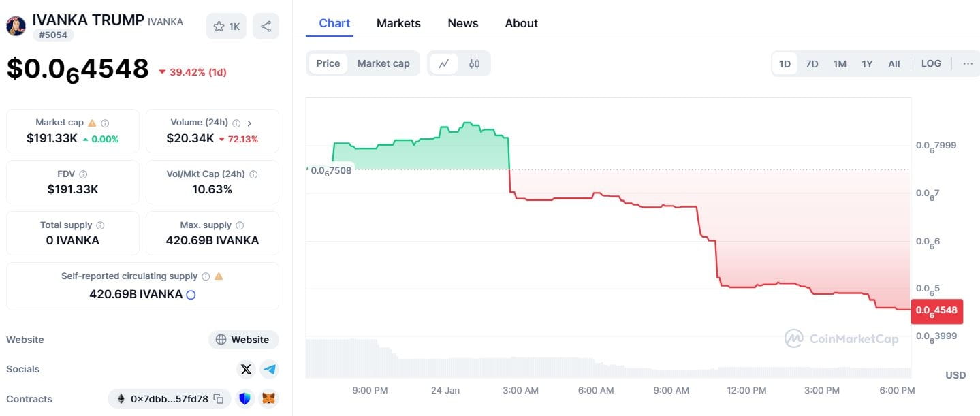
Task: Open the chart more options menu
Action: (968, 63)
